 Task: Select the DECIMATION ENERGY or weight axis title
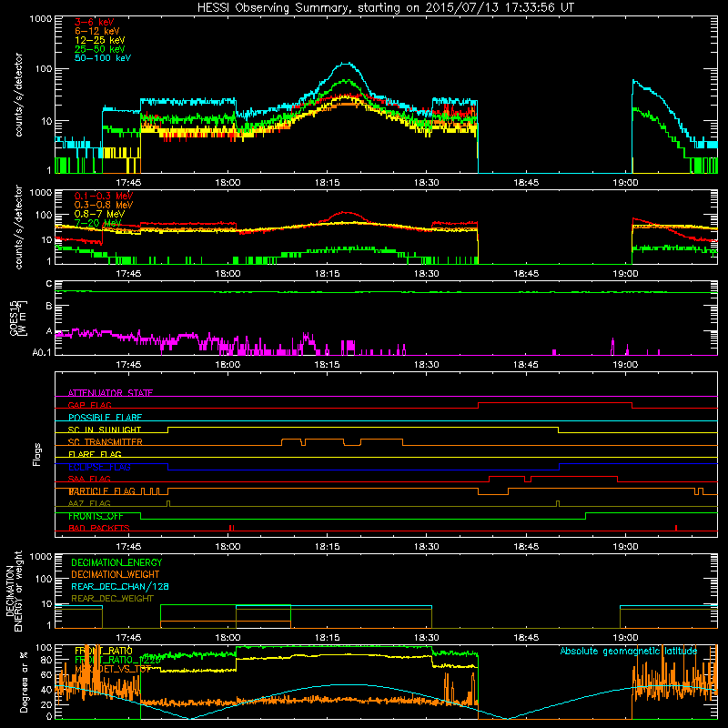[x=14, y=591]
